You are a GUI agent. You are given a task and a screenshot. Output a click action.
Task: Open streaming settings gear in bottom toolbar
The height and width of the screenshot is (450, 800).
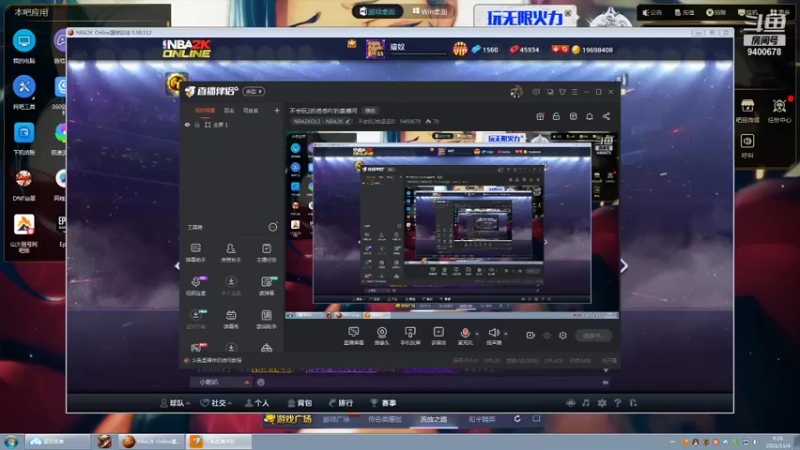coord(563,335)
